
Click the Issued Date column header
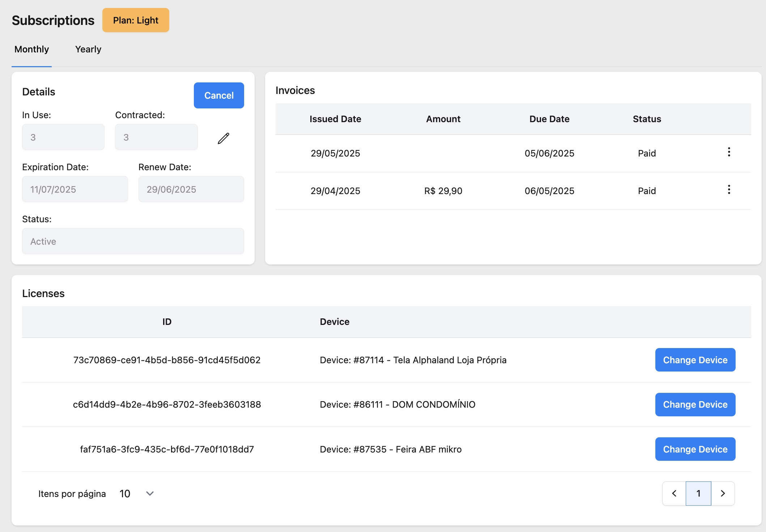point(335,119)
